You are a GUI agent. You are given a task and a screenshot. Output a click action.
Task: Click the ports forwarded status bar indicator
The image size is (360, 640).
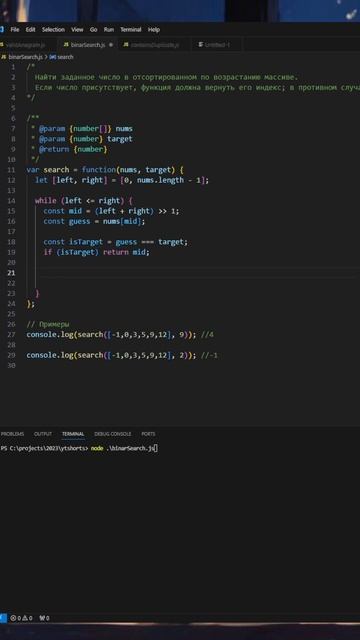pos(44,618)
